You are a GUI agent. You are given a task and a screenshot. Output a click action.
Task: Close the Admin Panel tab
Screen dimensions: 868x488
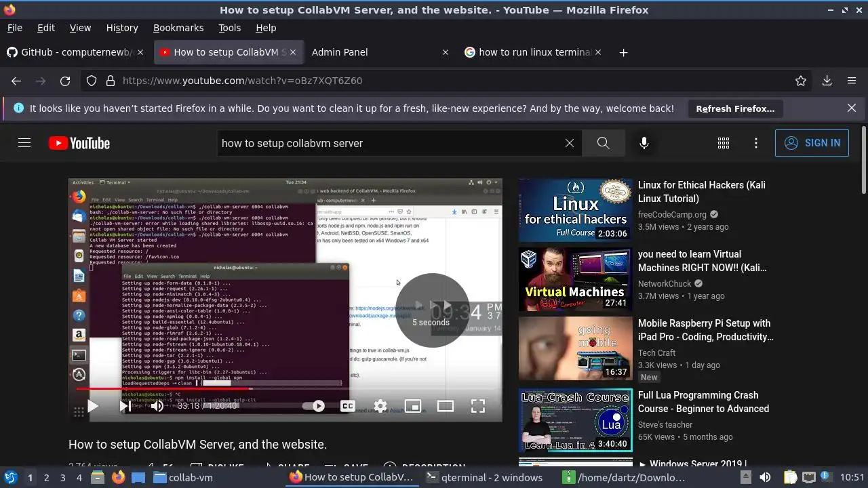[x=446, y=52]
